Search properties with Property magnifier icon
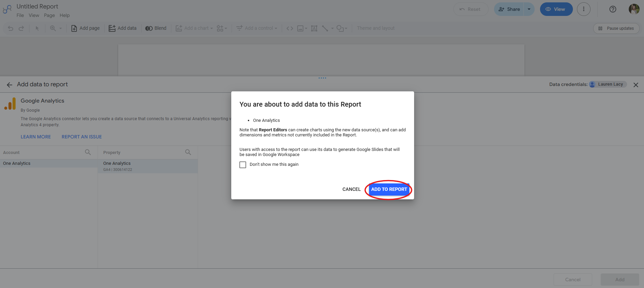 pos(188,152)
